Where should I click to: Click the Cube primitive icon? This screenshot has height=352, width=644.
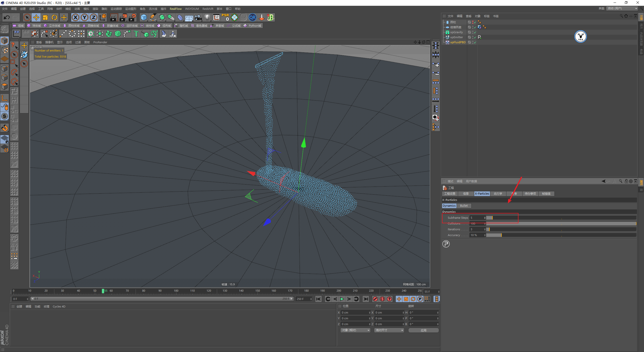144,17
